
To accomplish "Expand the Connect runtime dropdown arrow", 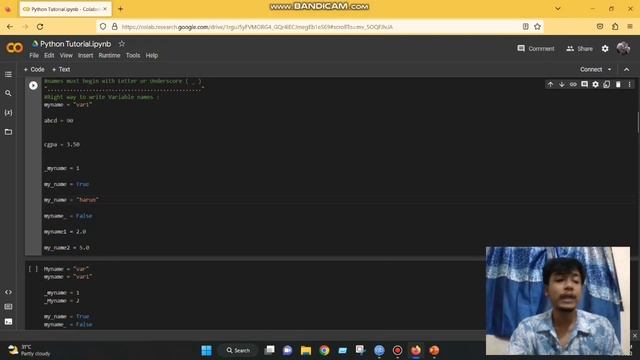I will (x=609, y=69).
